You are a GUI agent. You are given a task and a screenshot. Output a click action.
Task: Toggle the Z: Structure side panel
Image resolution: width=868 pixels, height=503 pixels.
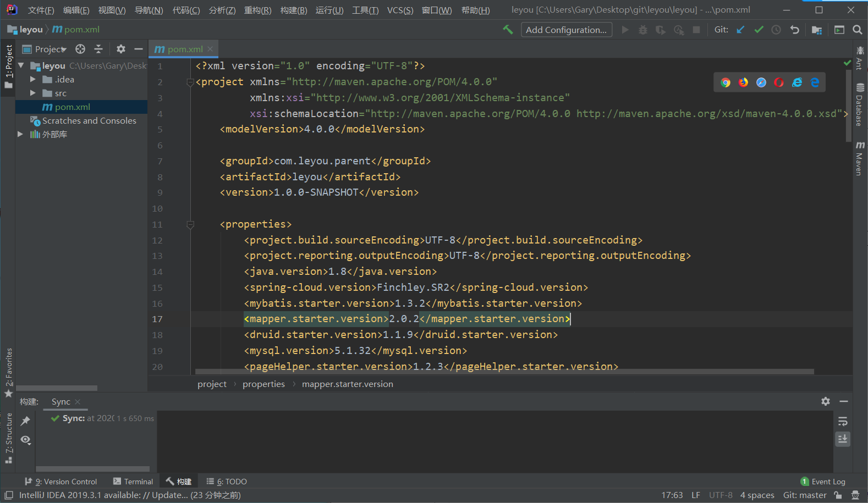click(8, 438)
